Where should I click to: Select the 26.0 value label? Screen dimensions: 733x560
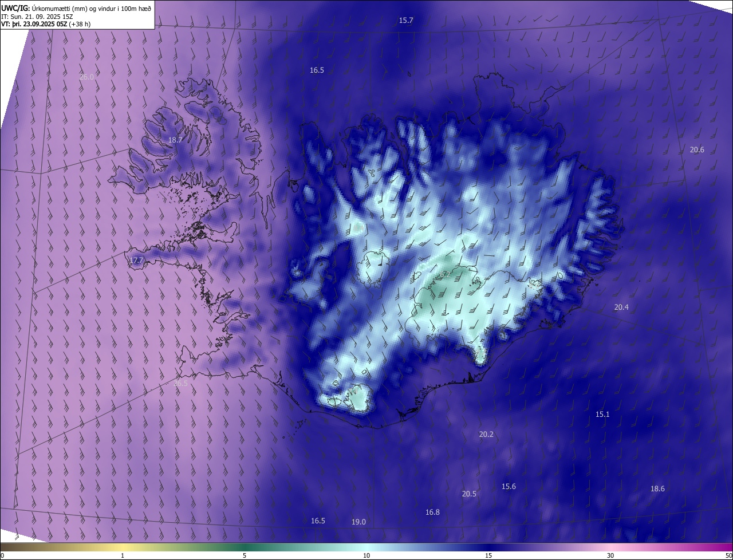click(86, 77)
